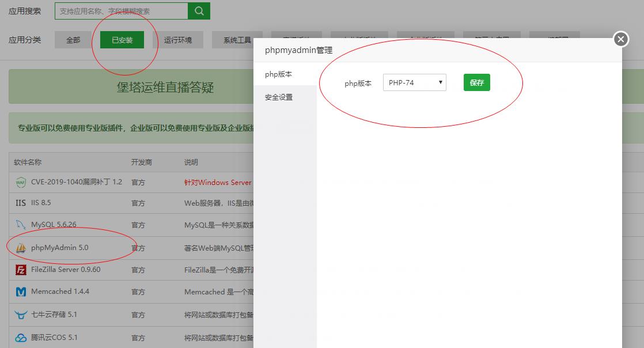
Task: Click the Memcached M icon
Action: (x=21, y=292)
